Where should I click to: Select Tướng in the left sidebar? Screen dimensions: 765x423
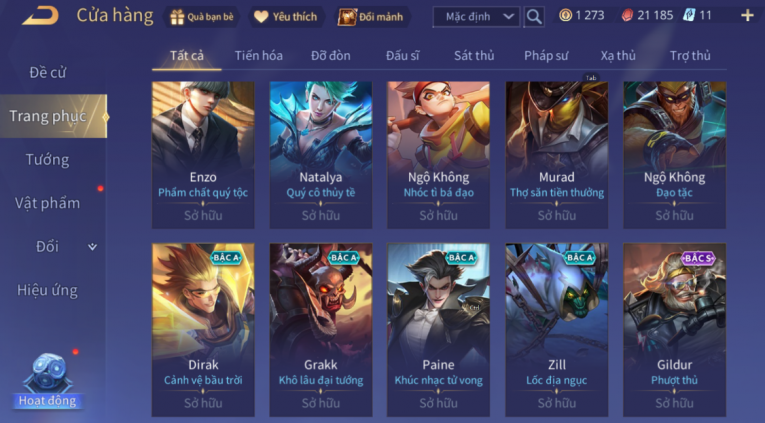[x=47, y=160]
